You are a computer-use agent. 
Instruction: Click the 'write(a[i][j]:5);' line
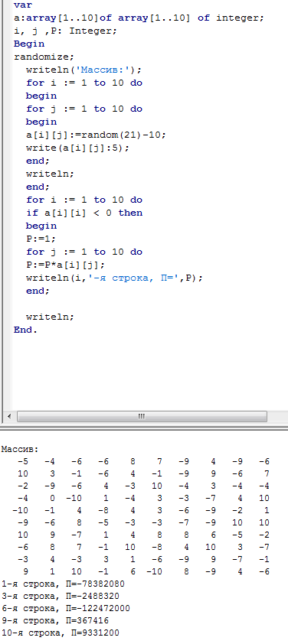(77, 148)
